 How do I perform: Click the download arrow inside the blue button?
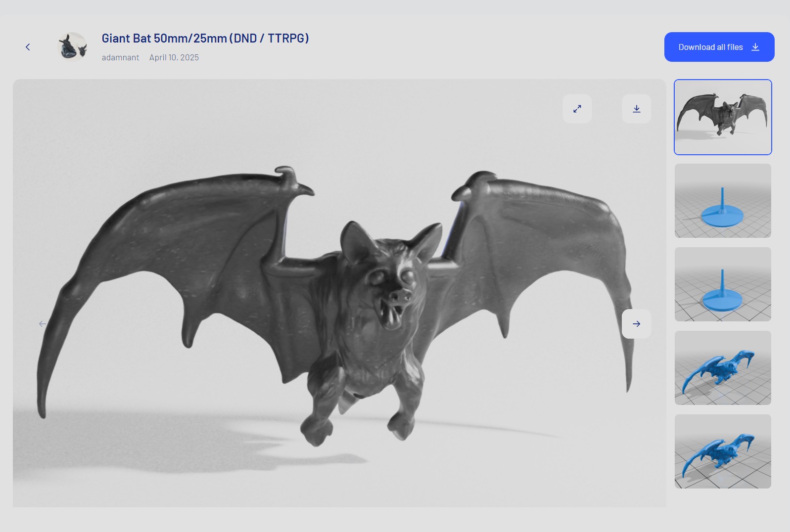755,47
